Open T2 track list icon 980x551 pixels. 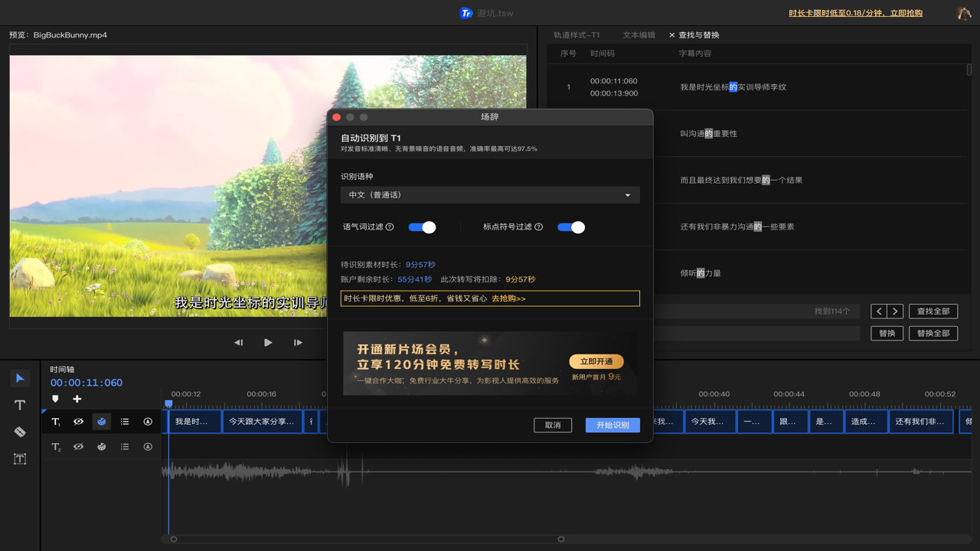[125, 447]
